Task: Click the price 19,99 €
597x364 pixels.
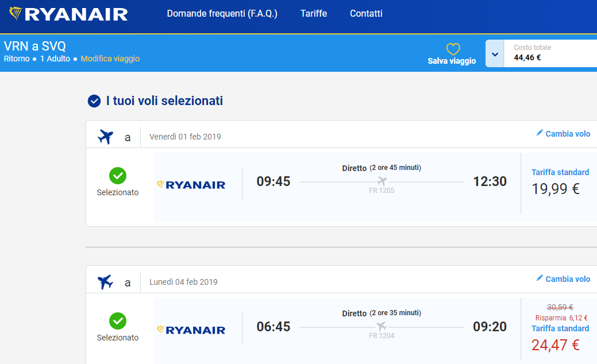Action: (x=556, y=189)
